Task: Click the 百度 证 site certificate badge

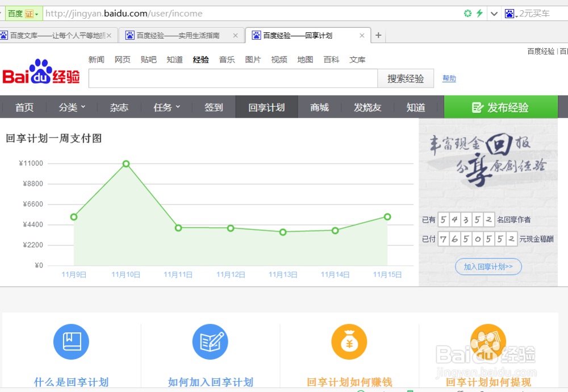Action: click(x=23, y=14)
